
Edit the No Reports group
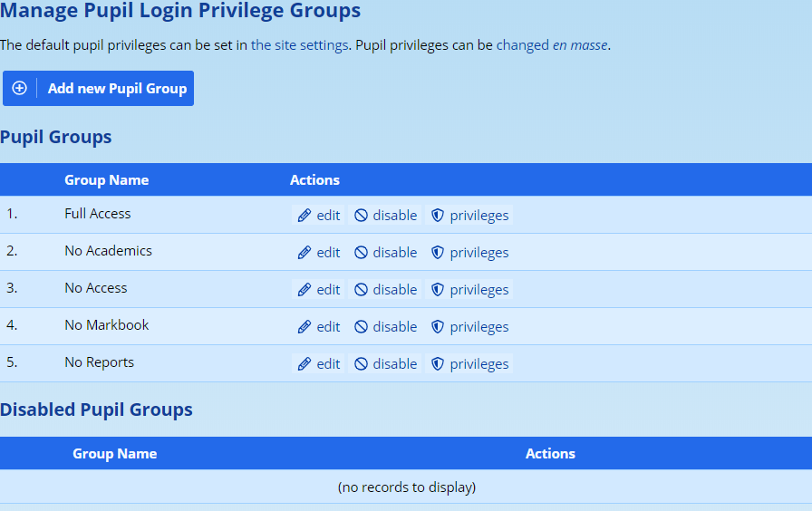(x=318, y=364)
